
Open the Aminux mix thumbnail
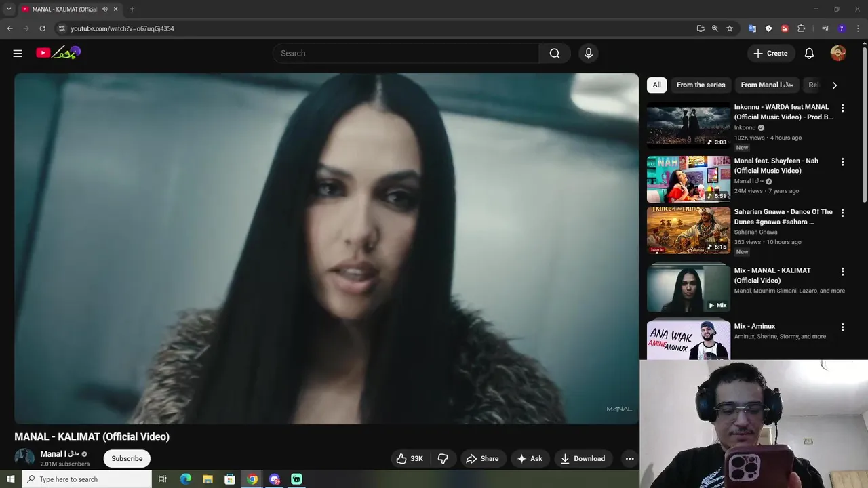(x=688, y=340)
